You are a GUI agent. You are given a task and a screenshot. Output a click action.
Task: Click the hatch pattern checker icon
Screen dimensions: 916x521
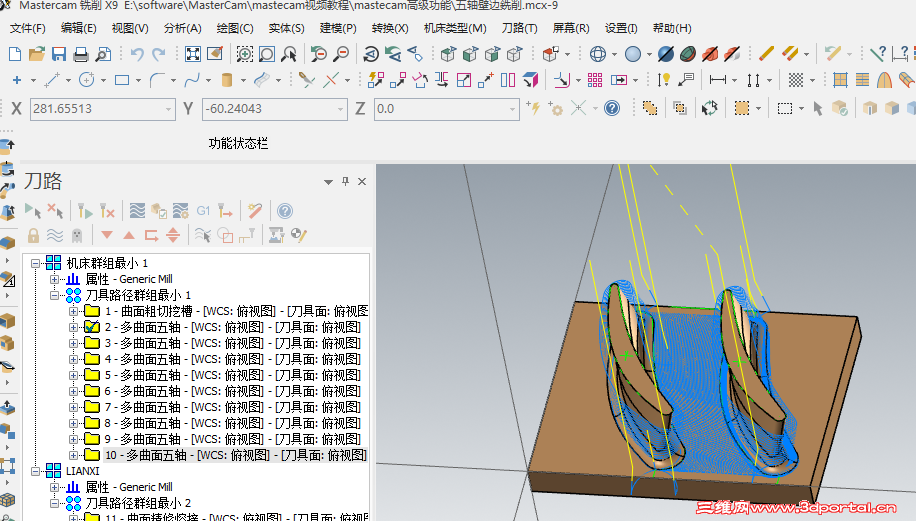[x=796, y=80]
